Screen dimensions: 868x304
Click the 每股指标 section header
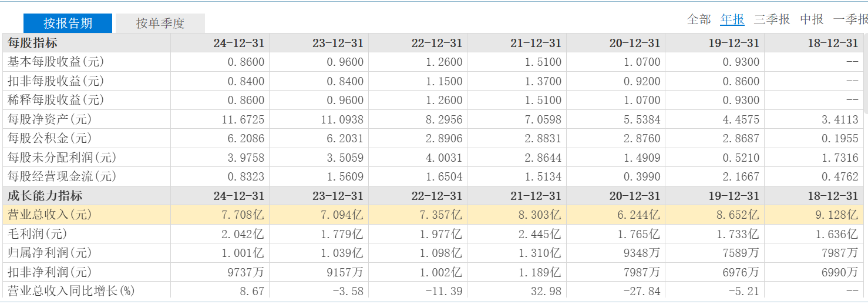coord(32,43)
